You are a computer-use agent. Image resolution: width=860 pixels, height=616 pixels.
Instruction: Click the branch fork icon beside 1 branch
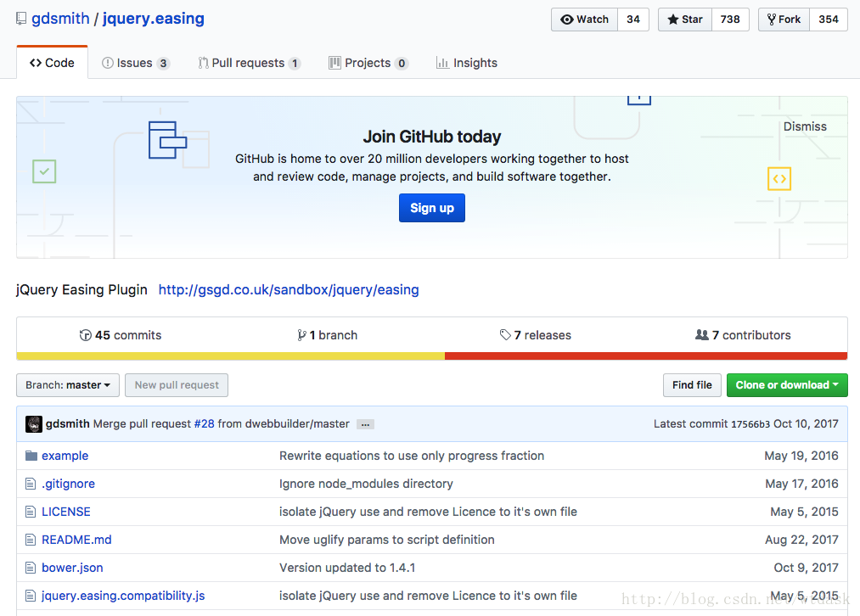(x=301, y=335)
